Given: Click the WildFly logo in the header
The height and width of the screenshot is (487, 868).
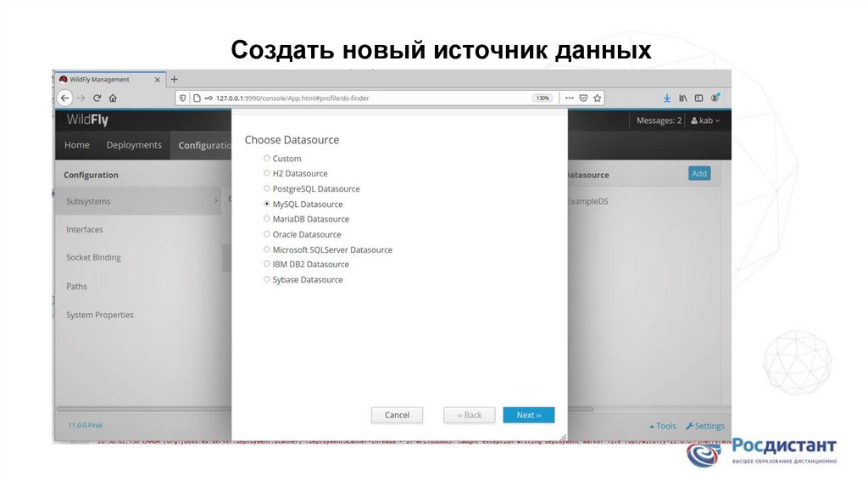Looking at the screenshot, I should [87, 120].
